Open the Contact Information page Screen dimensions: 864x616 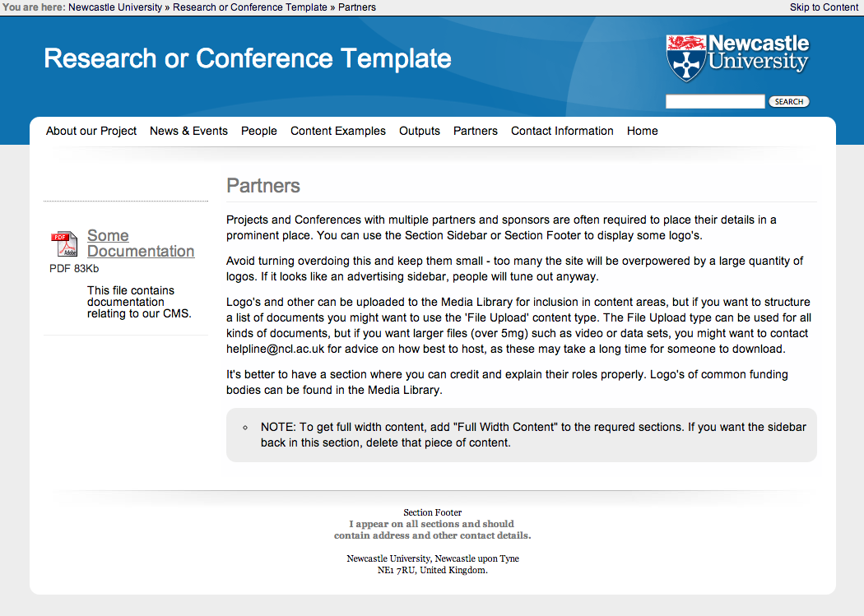tap(562, 131)
